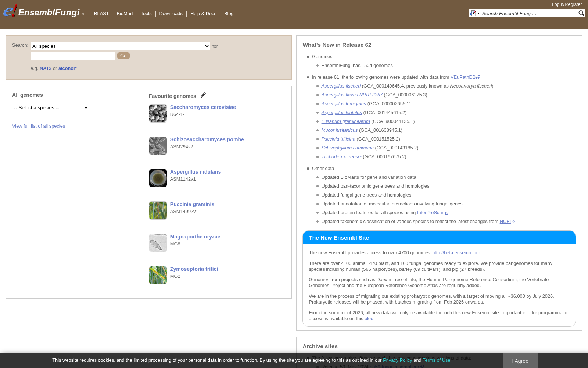Open the InterProScan external link
588x368 pixels.
(x=433, y=213)
